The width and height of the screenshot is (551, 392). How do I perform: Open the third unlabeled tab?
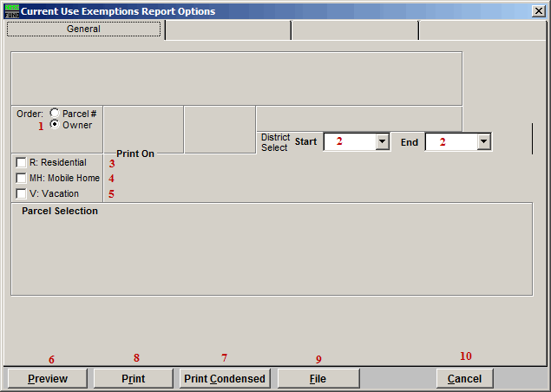click(354, 30)
